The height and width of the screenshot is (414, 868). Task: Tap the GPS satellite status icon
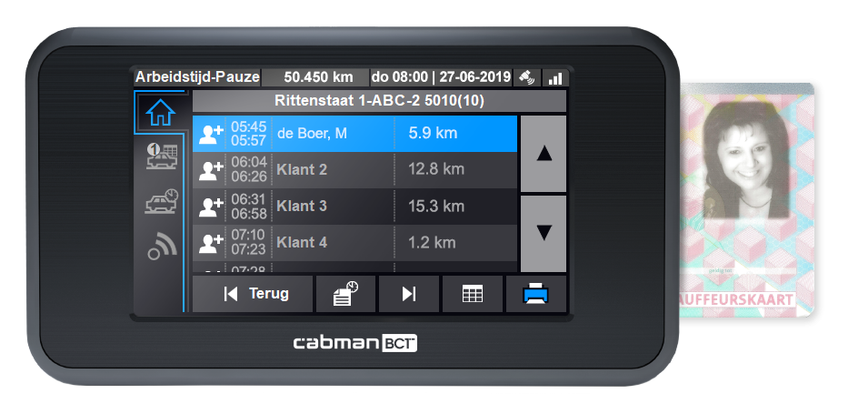point(526,77)
